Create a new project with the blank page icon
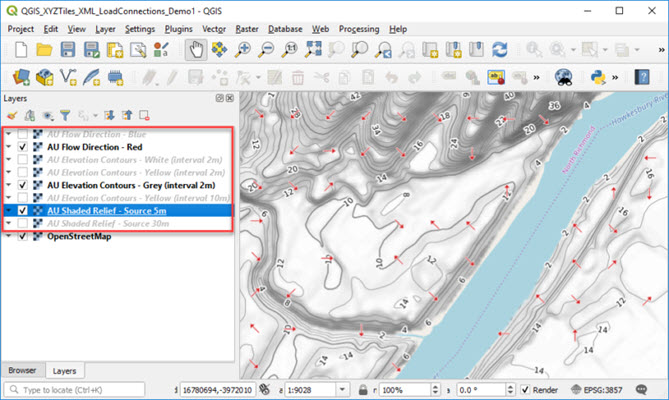 (x=20, y=50)
